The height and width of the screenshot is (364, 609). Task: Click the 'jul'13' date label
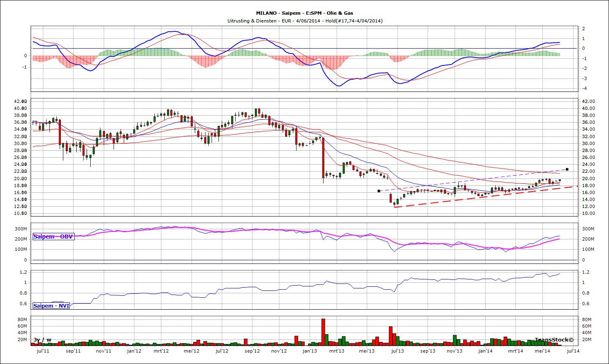pyautogui.click(x=397, y=351)
